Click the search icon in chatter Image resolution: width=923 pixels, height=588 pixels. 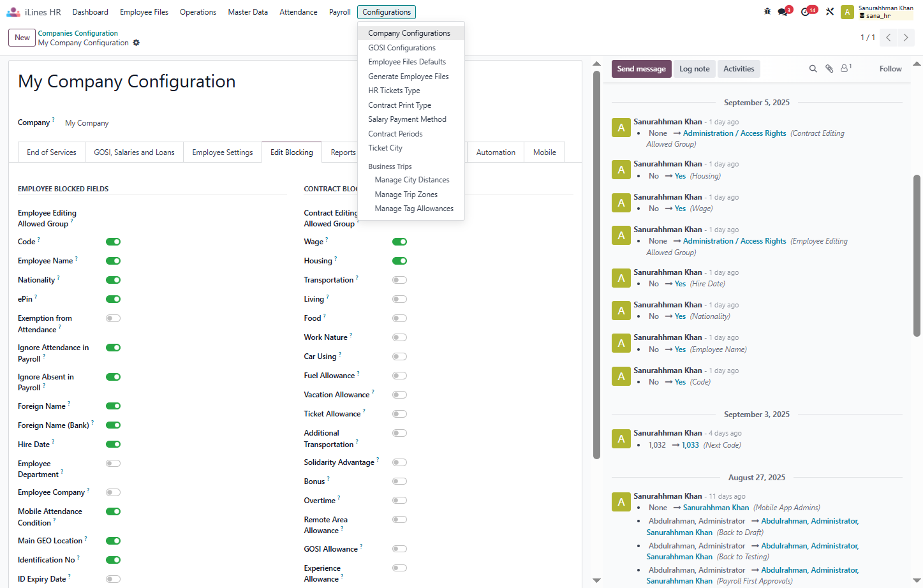[x=813, y=69]
